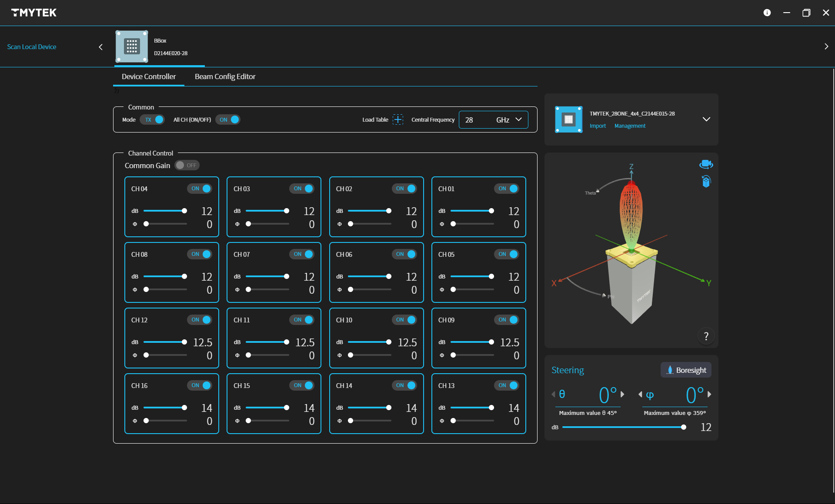This screenshot has width=835, height=504.
Task: Open the Central Frequency GHz dropdown
Action: point(518,119)
